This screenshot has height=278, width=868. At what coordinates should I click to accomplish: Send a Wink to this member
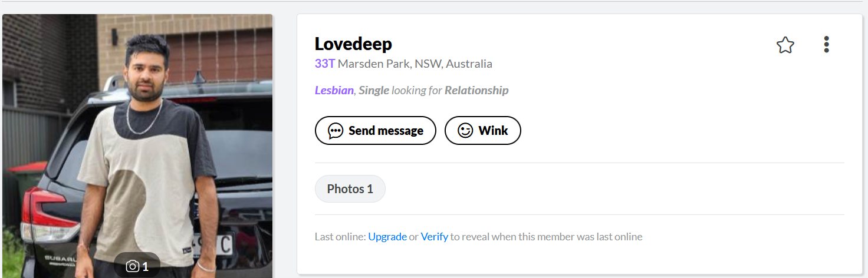coord(483,131)
